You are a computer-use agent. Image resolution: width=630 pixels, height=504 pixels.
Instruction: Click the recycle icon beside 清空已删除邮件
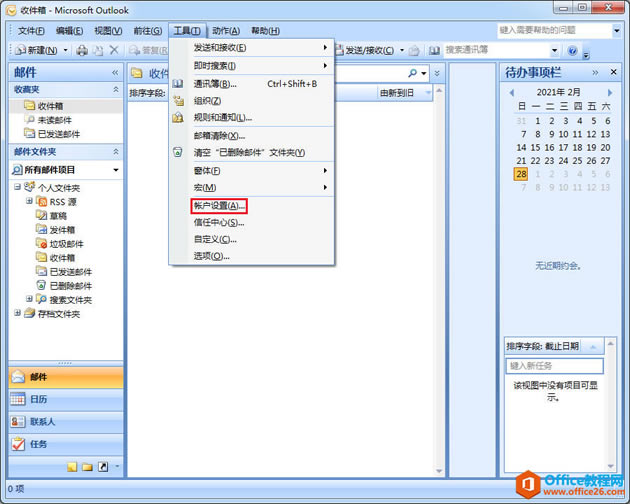pyautogui.click(x=178, y=152)
